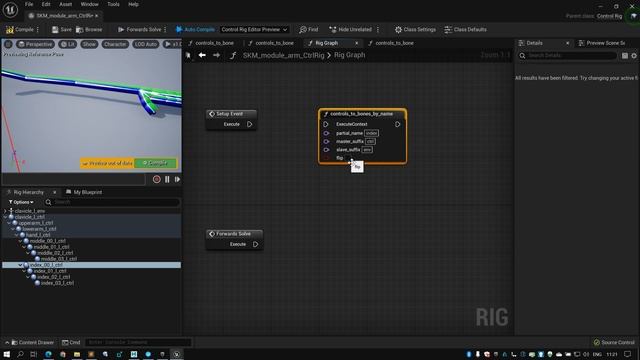Save the Control Rig asset
The width and height of the screenshot is (640, 360).
click(62, 29)
